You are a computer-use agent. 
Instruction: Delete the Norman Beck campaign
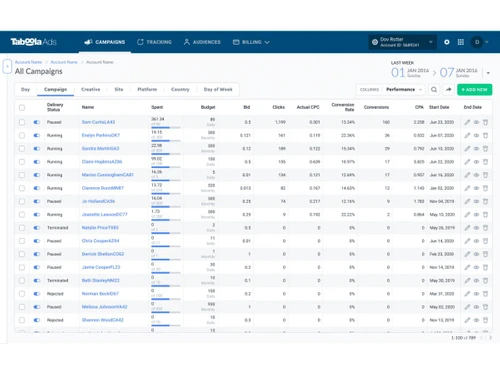[x=485, y=294]
